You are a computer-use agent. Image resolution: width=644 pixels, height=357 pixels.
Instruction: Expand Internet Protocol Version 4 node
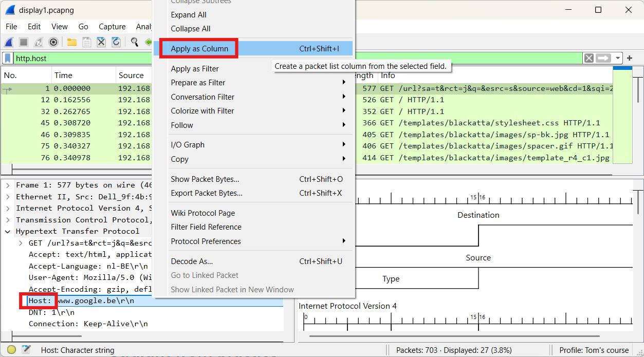8,208
